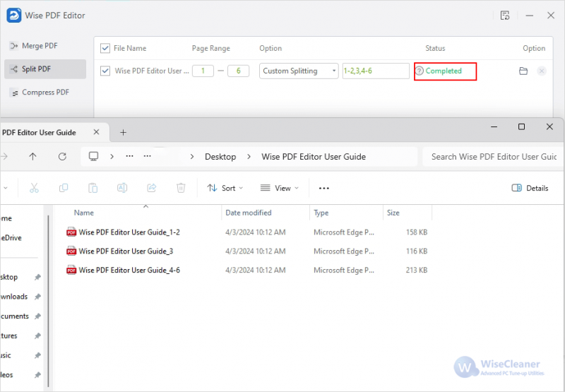This screenshot has height=392, width=565.
Task: Click the Share icon in toolbar
Action: [x=152, y=188]
